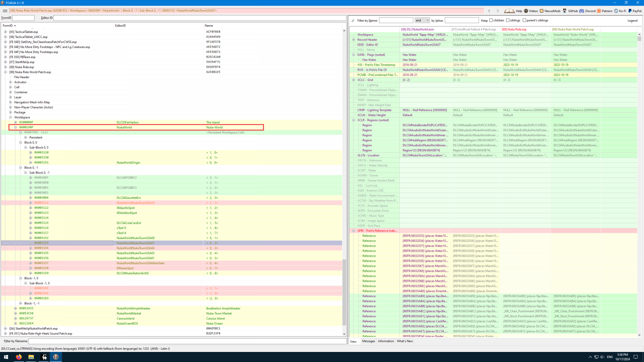Check the parent's siblings checkbox
The image size is (644, 362).
coord(524,20)
